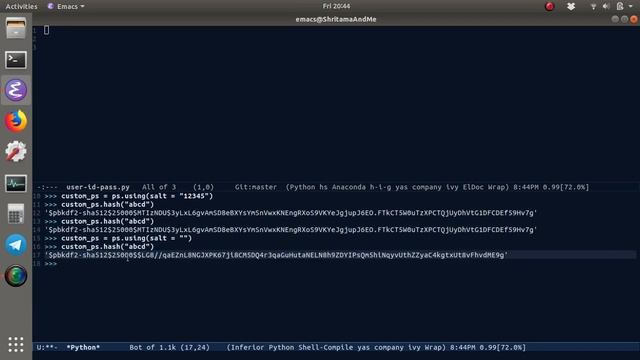Close the Emacs window
The image size is (640, 360).
point(633,19)
